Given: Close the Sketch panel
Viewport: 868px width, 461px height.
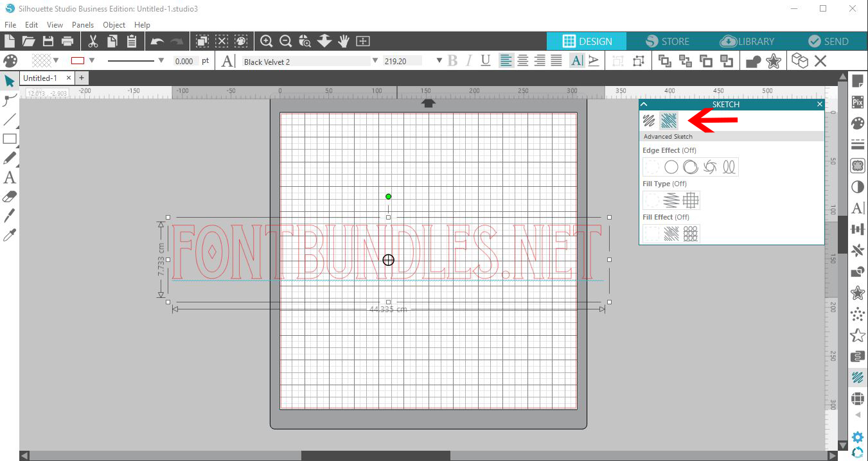Looking at the screenshot, I should click(x=820, y=104).
